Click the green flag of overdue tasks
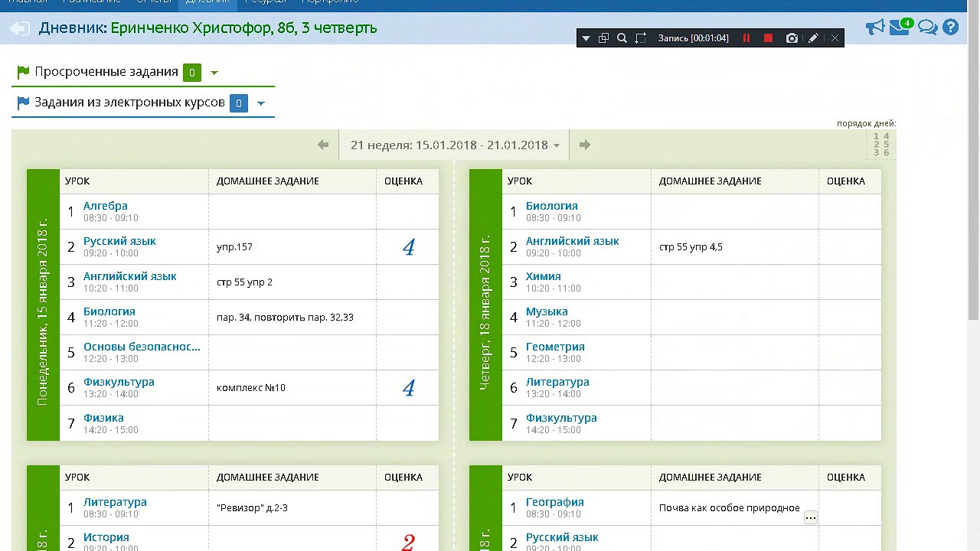980x551 pixels. (23, 72)
